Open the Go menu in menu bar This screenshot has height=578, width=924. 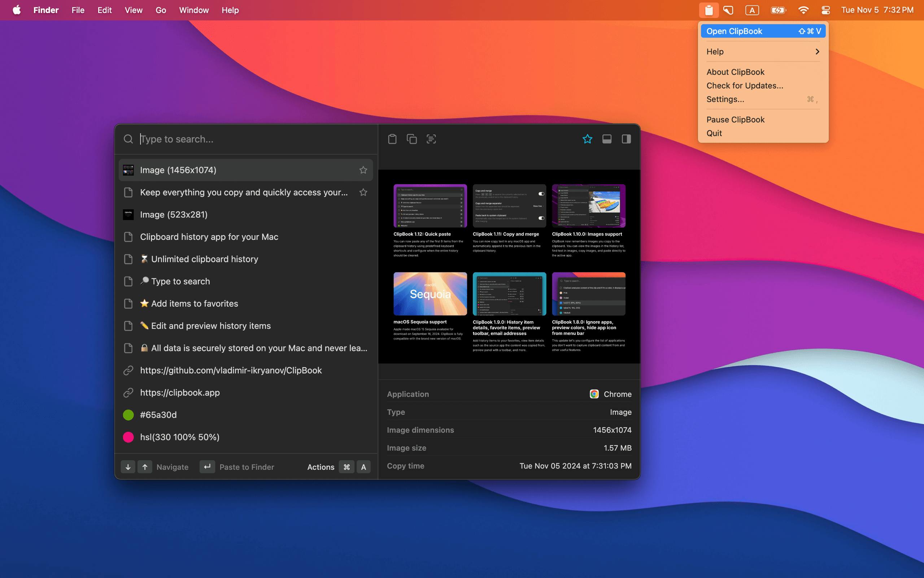tap(161, 10)
